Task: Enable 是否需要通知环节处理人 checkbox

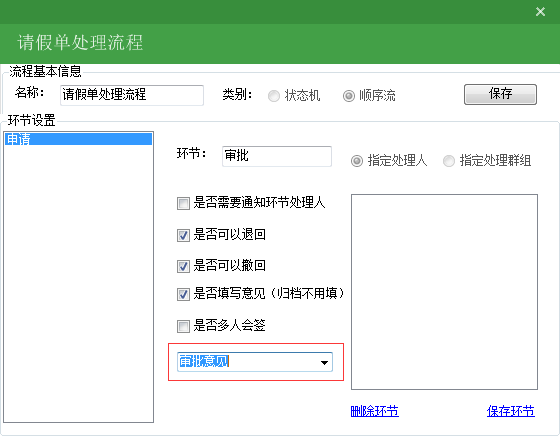Action: (x=183, y=204)
